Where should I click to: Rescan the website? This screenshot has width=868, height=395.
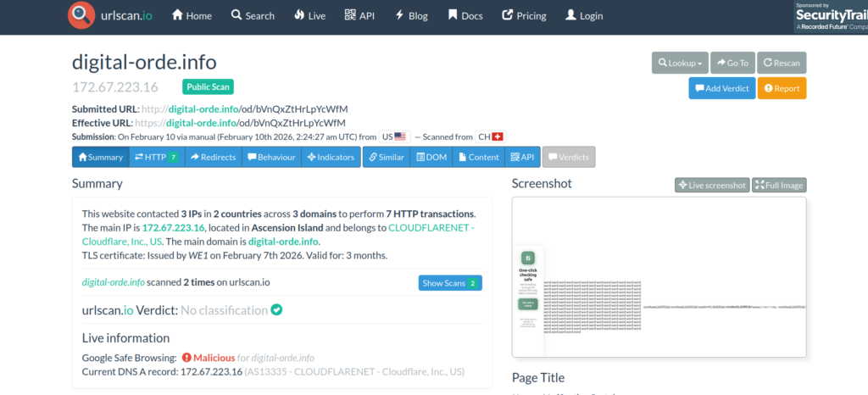coord(782,63)
